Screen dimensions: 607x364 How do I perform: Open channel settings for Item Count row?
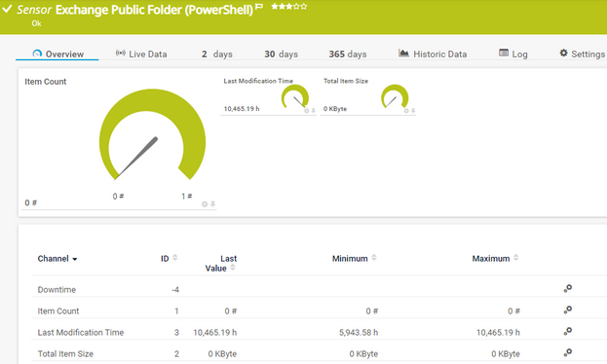coord(567,309)
